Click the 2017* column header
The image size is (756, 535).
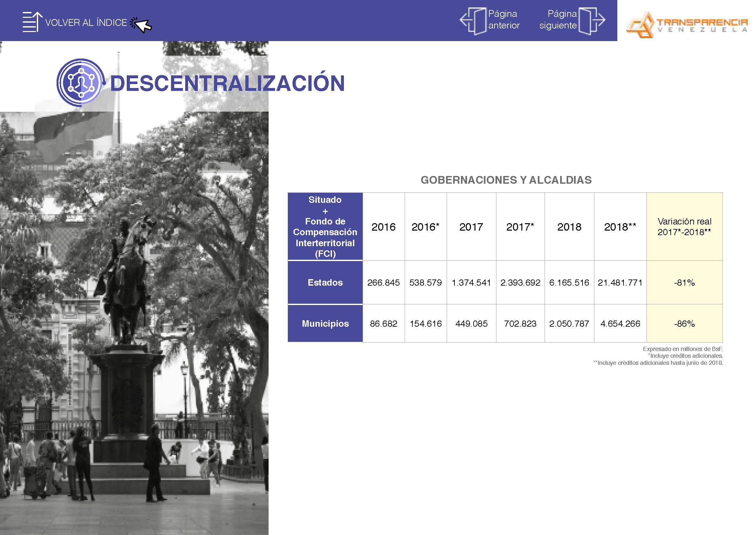(520, 227)
